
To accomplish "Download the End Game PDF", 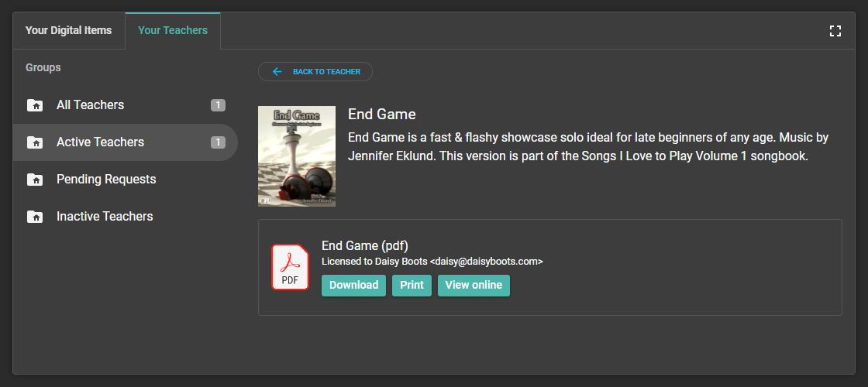I will coord(353,286).
